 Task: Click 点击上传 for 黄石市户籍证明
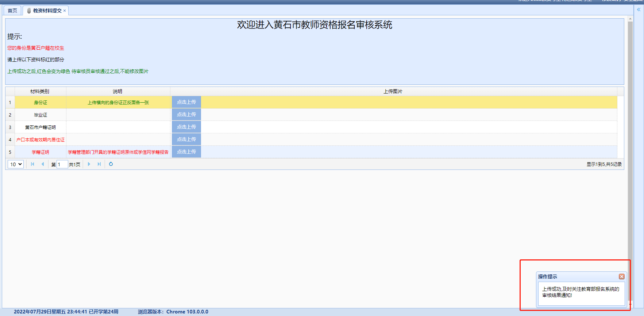tap(186, 127)
